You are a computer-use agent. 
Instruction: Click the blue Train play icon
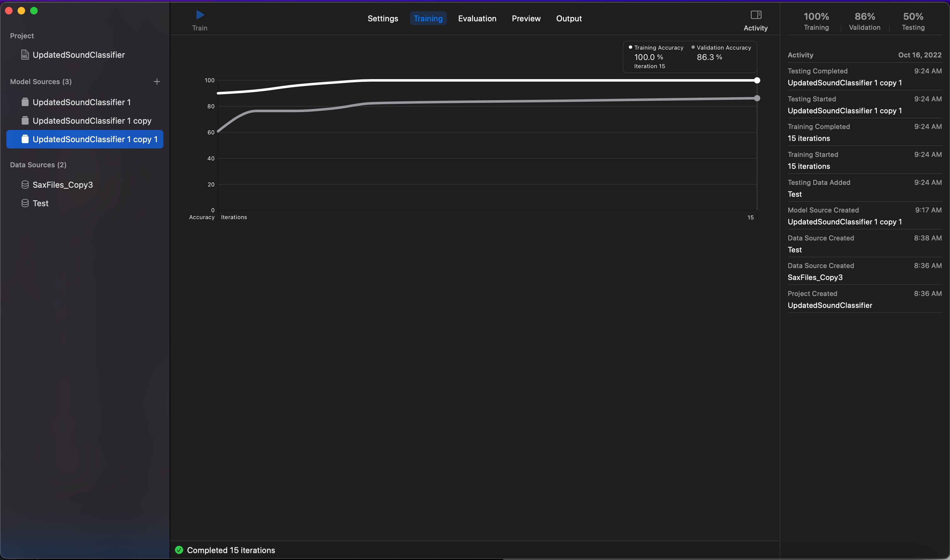[x=200, y=15]
